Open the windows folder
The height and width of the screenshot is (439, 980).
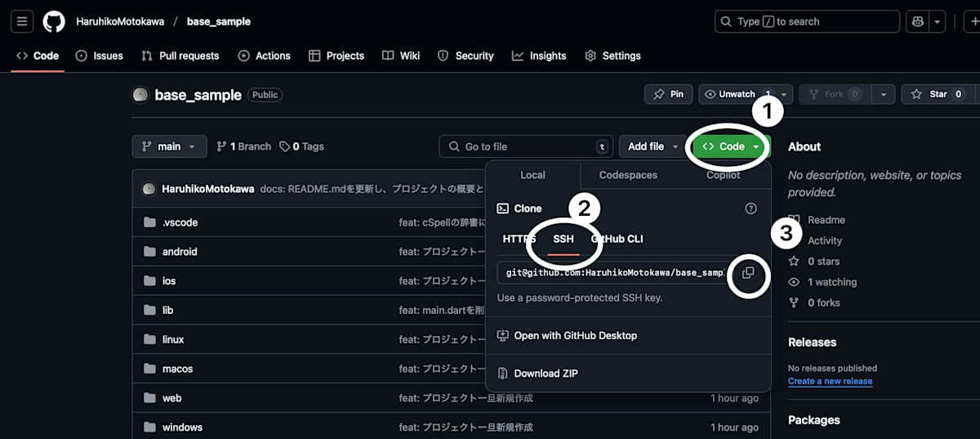click(182, 428)
